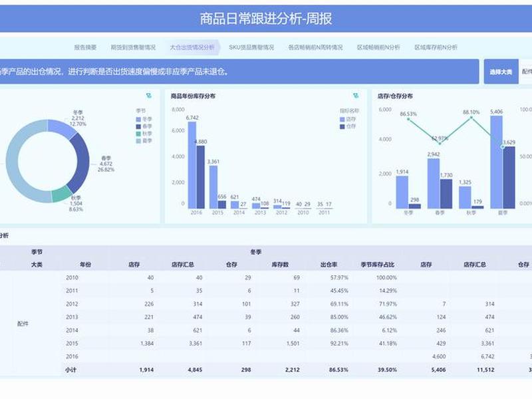This screenshot has width=532, height=399.
Task: Toggle 店存 legend in year inventory chart
Action: (x=348, y=120)
